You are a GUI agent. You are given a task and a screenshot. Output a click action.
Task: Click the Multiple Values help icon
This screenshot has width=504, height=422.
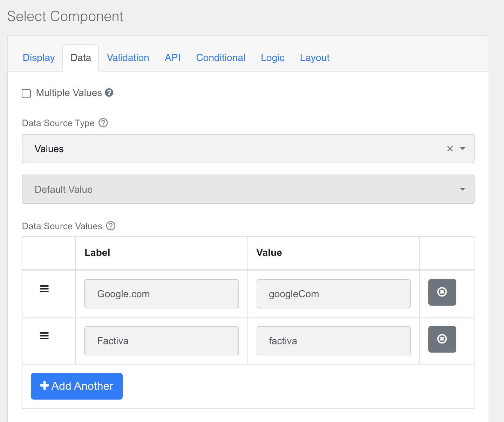pyautogui.click(x=109, y=93)
